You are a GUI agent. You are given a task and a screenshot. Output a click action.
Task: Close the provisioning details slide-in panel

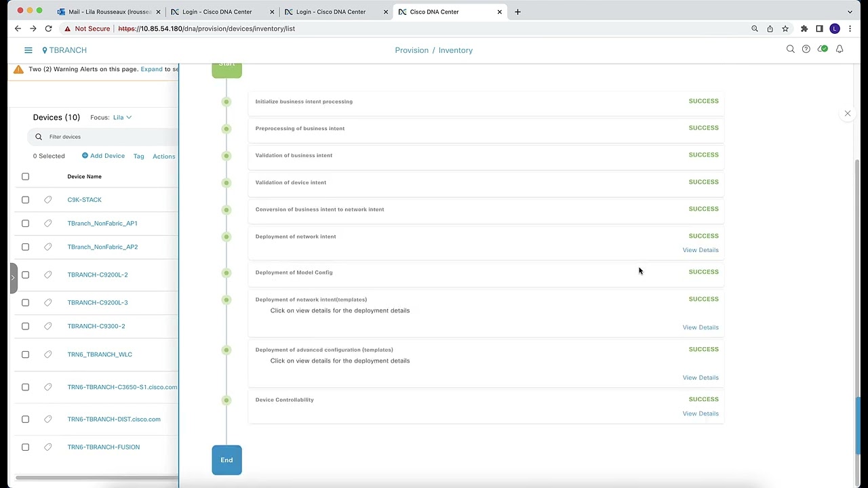[x=848, y=113]
